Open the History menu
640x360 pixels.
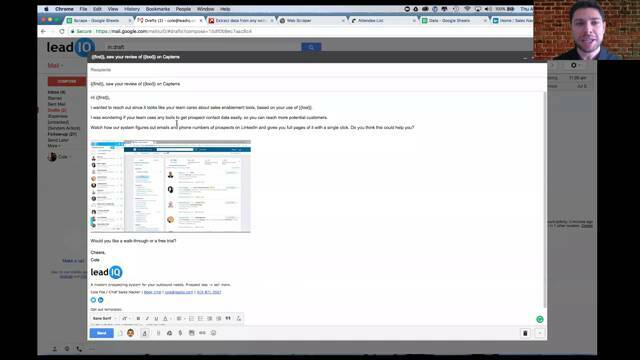pos(131,9)
